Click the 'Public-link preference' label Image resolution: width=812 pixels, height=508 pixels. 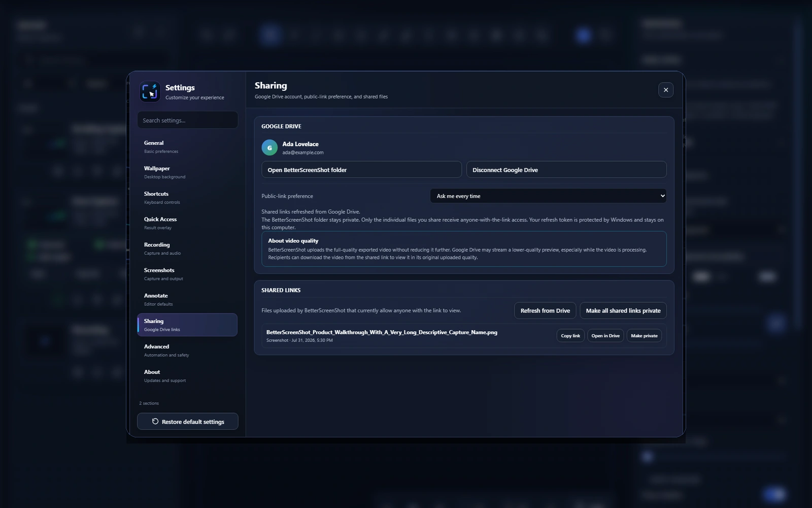point(287,196)
